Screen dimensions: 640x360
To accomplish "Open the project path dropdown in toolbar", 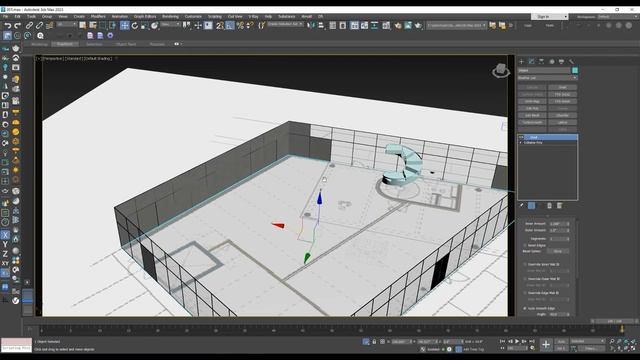I will (457, 25).
